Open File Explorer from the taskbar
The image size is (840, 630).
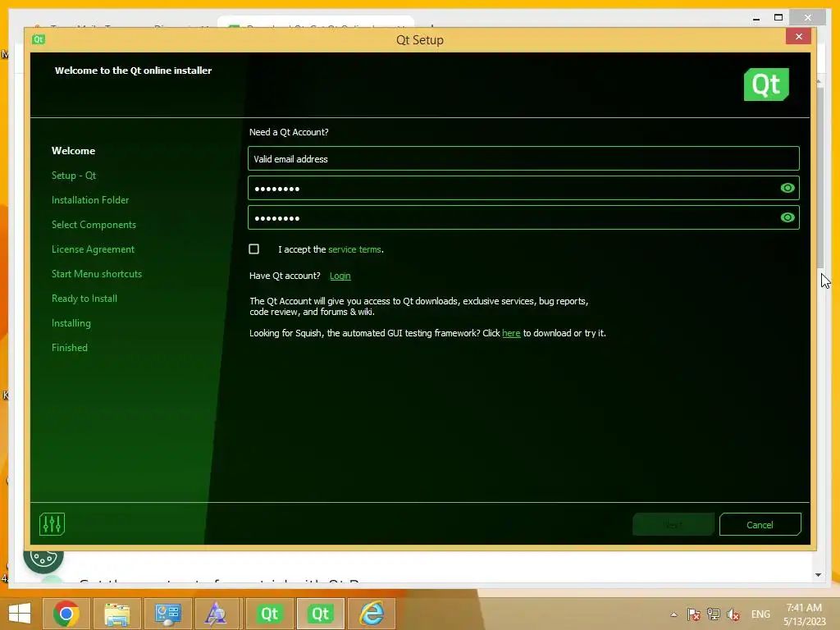click(x=116, y=614)
